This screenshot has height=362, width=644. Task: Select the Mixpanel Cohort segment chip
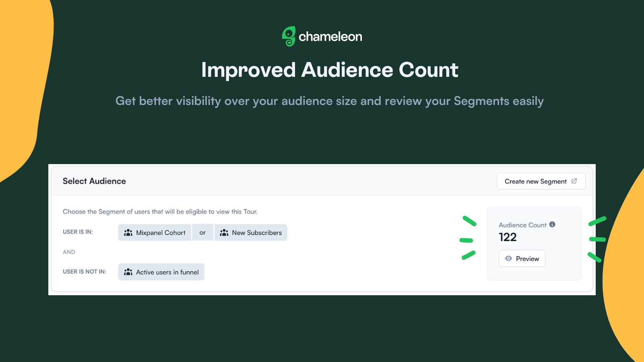coord(155,232)
